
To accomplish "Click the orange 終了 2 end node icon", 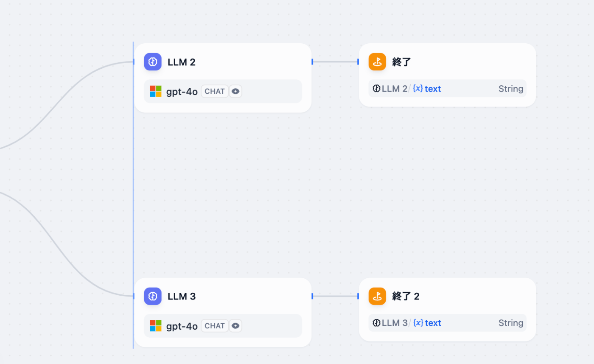I will pos(377,296).
